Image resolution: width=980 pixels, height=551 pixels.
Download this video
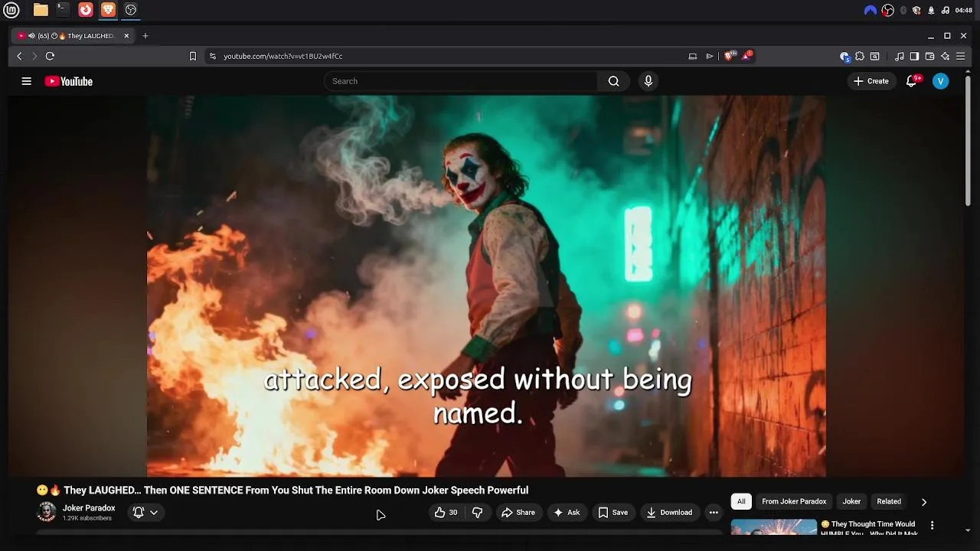point(669,513)
